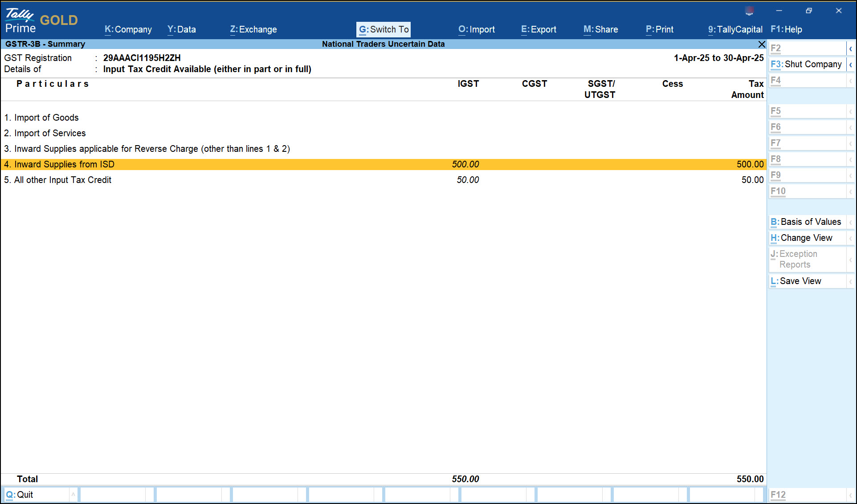The width and height of the screenshot is (857, 504).
Task: Open the Y: Data menu
Action: coord(181,29)
